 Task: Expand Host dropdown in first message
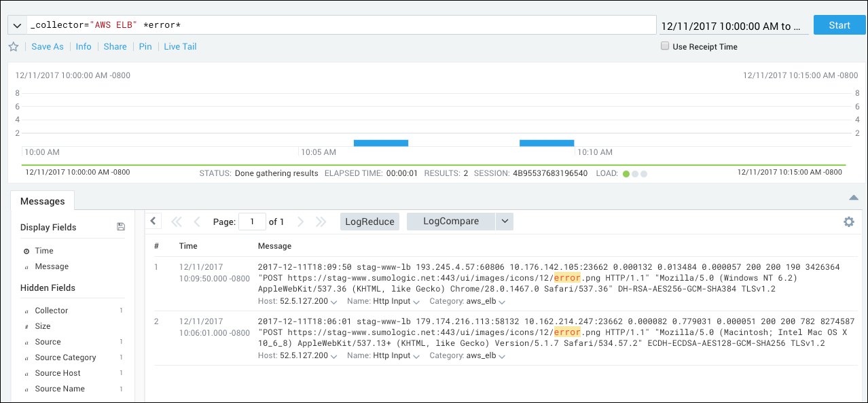click(x=333, y=302)
